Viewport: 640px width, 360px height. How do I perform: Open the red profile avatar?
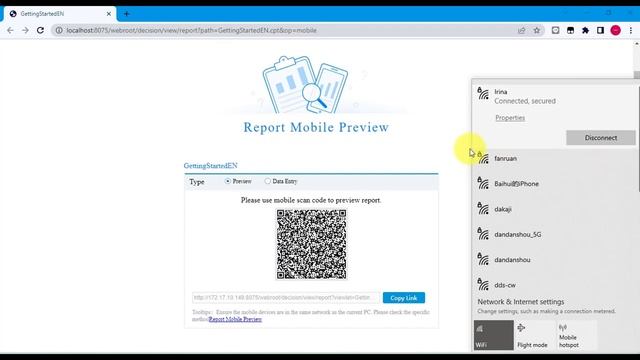coord(616,30)
